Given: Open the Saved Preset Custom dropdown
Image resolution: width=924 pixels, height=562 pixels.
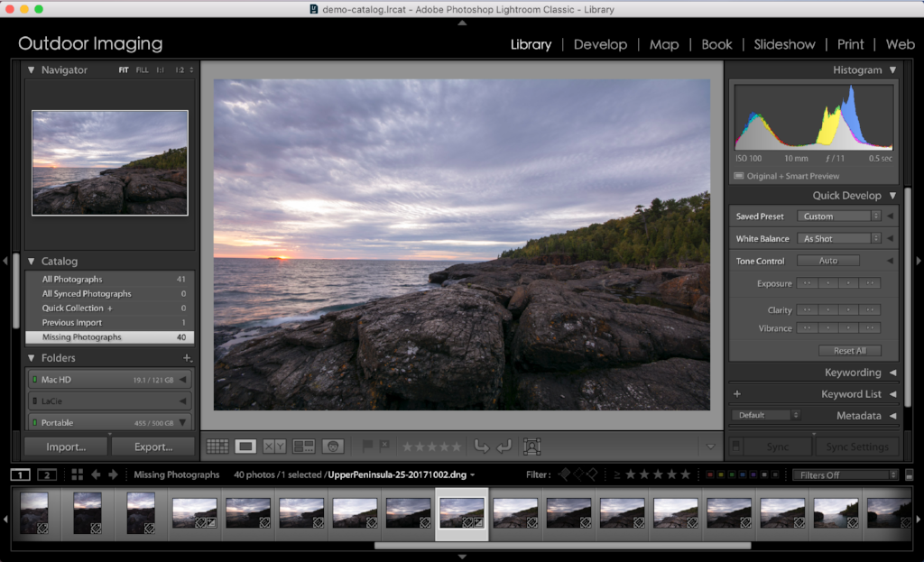Looking at the screenshot, I should tap(838, 217).
